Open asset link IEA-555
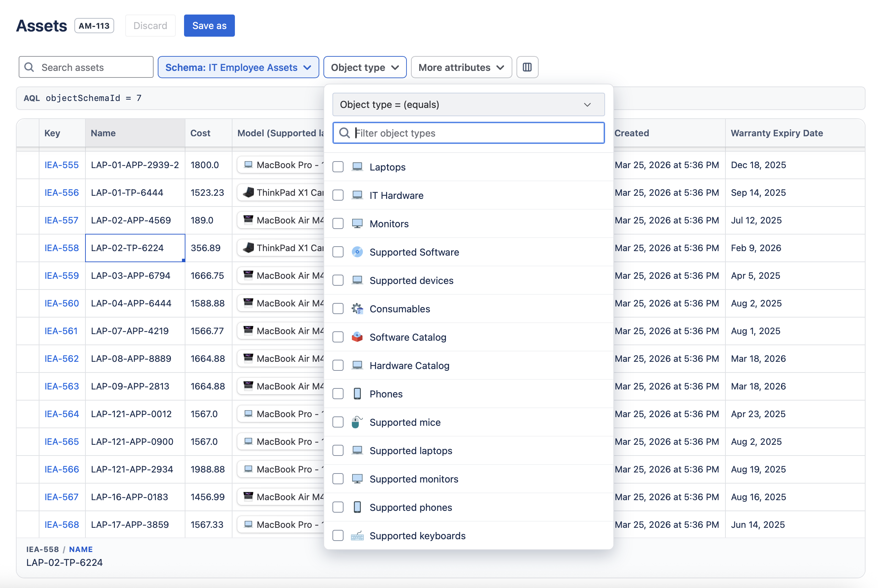Image resolution: width=878 pixels, height=588 pixels. (x=62, y=165)
